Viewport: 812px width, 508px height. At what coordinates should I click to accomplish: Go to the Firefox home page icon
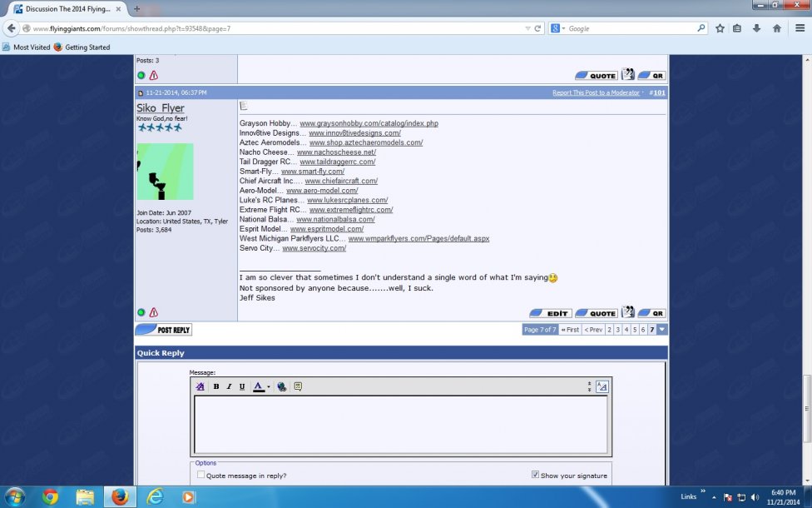(777, 28)
